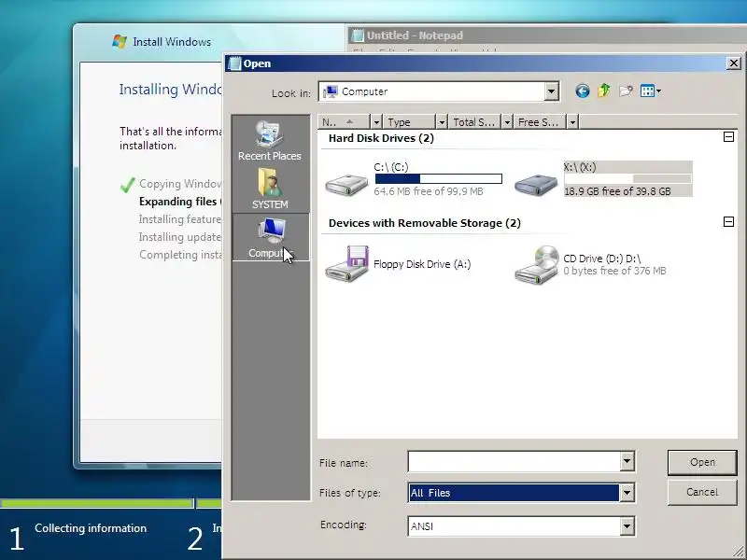Image resolution: width=747 pixels, height=560 pixels.
Task: Expand the Free Space column filter arrow
Action: pos(572,122)
